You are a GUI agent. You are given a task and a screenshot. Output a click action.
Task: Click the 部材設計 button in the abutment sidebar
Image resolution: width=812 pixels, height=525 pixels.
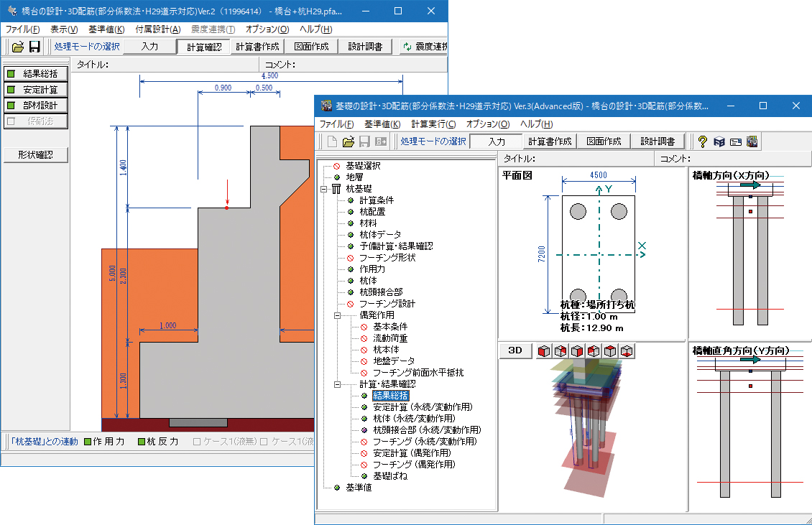point(36,105)
